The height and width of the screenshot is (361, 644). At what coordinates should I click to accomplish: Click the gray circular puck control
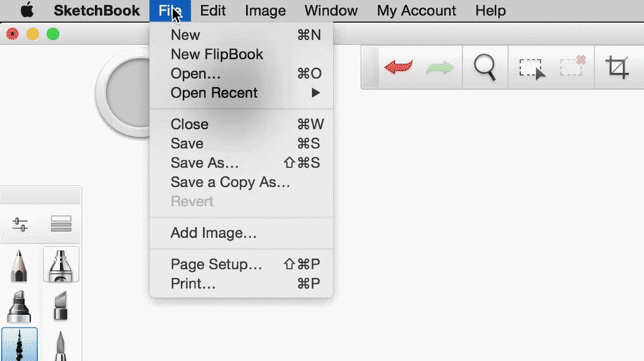pos(129,92)
